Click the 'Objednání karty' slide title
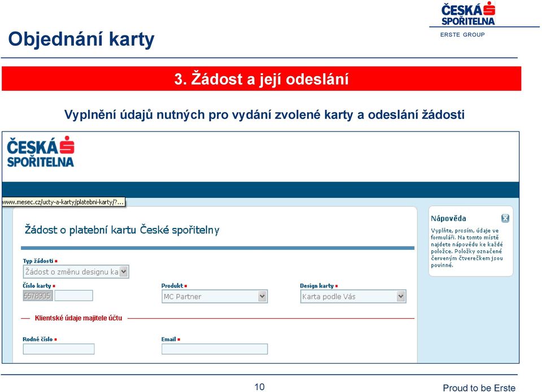This screenshot has height=392, width=542. 81,39
